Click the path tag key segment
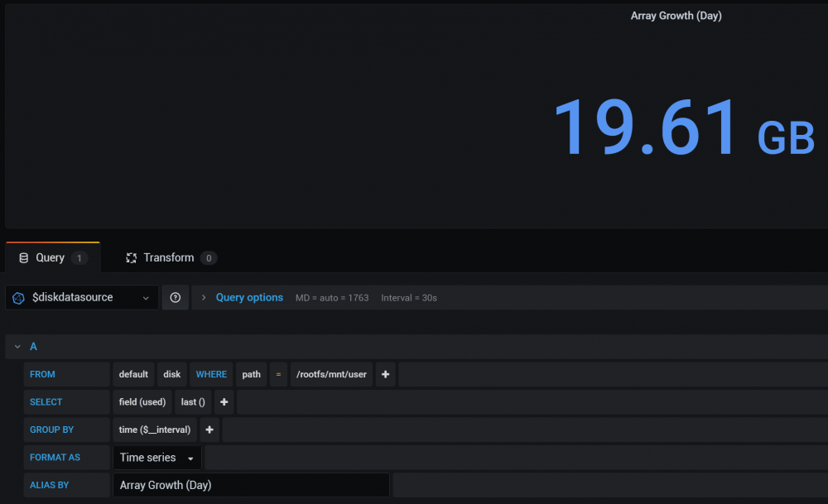Screen dimensions: 828x504 click(252, 374)
